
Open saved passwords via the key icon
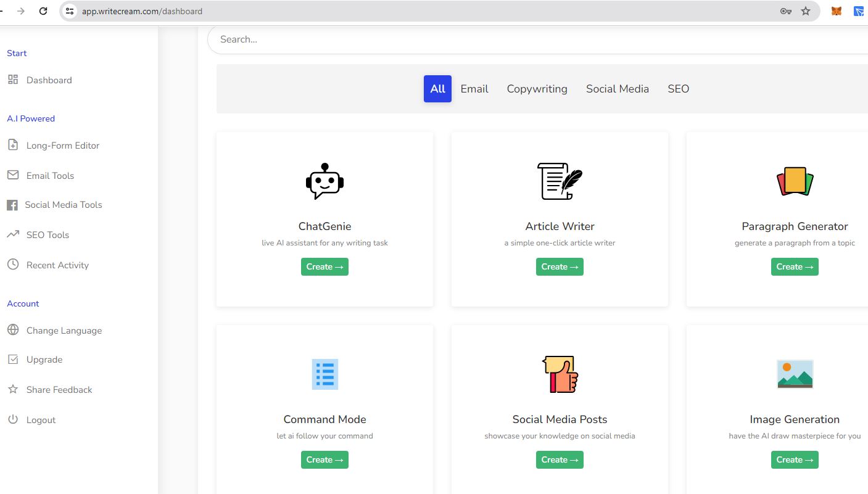[x=785, y=11]
